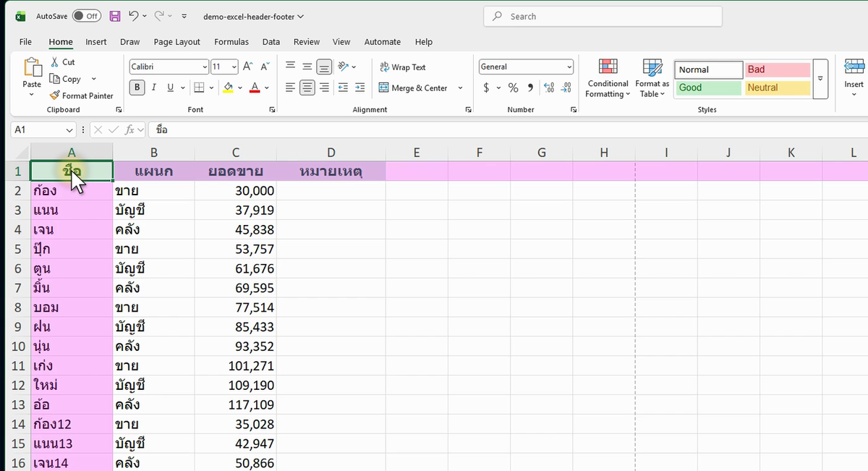Open the Excel app icon in the title bar

(20, 16)
